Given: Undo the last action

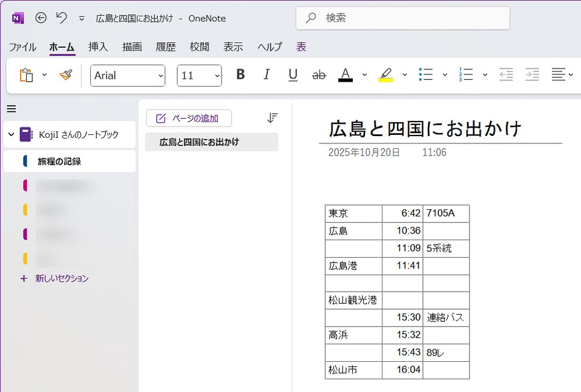Looking at the screenshot, I should [62, 18].
